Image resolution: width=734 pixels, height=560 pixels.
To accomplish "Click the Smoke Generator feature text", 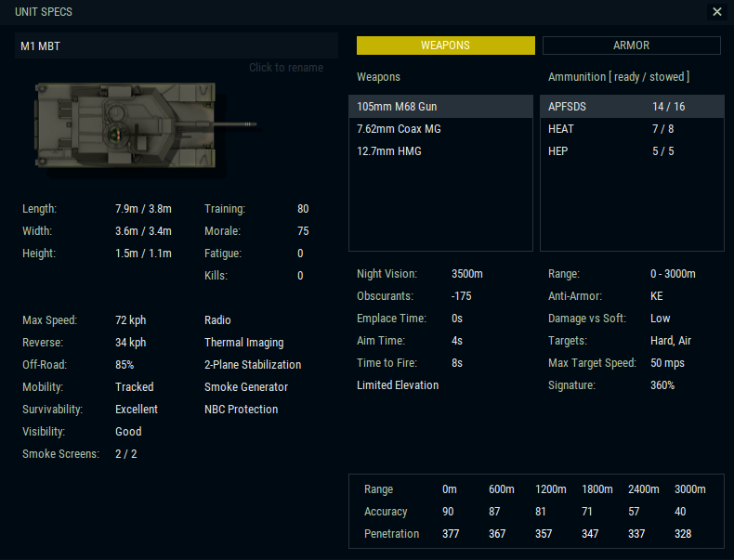I will coord(246,387).
